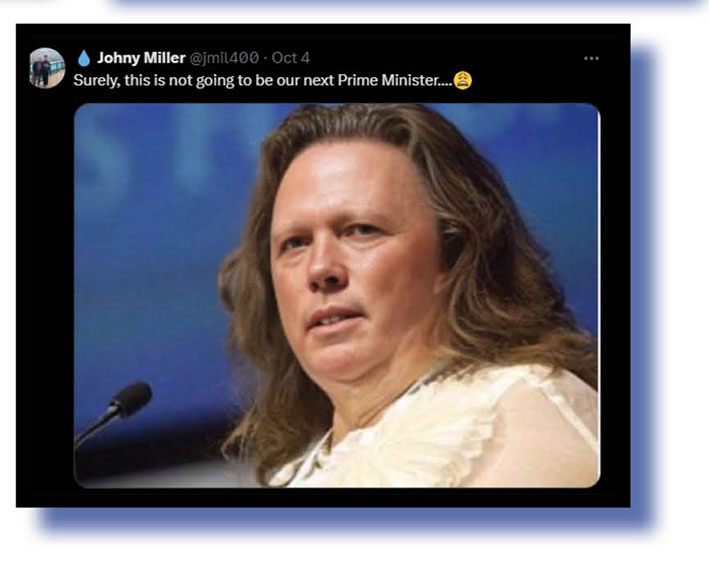Screen dimensions: 709x562
Task: Click the weary face emoji
Action: (x=463, y=80)
